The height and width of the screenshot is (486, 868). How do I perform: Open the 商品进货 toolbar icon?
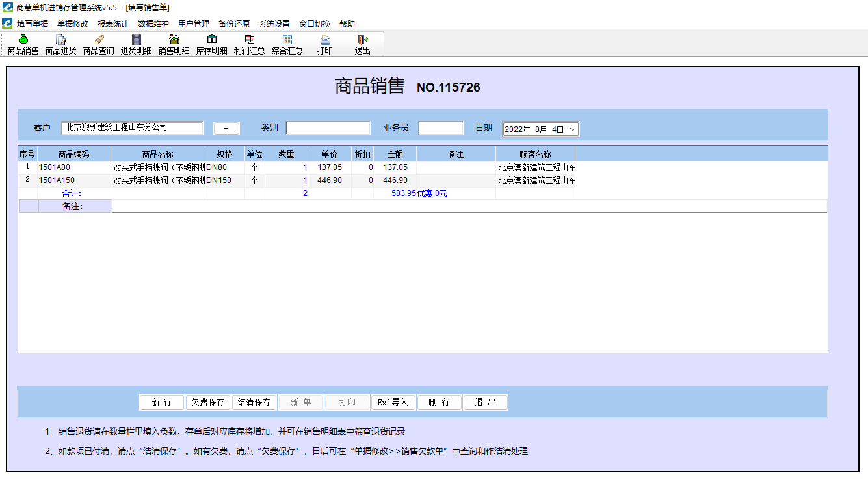click(60, 45)
